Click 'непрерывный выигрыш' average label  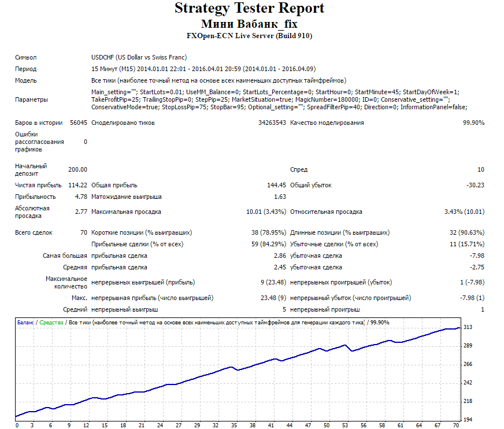124,310
